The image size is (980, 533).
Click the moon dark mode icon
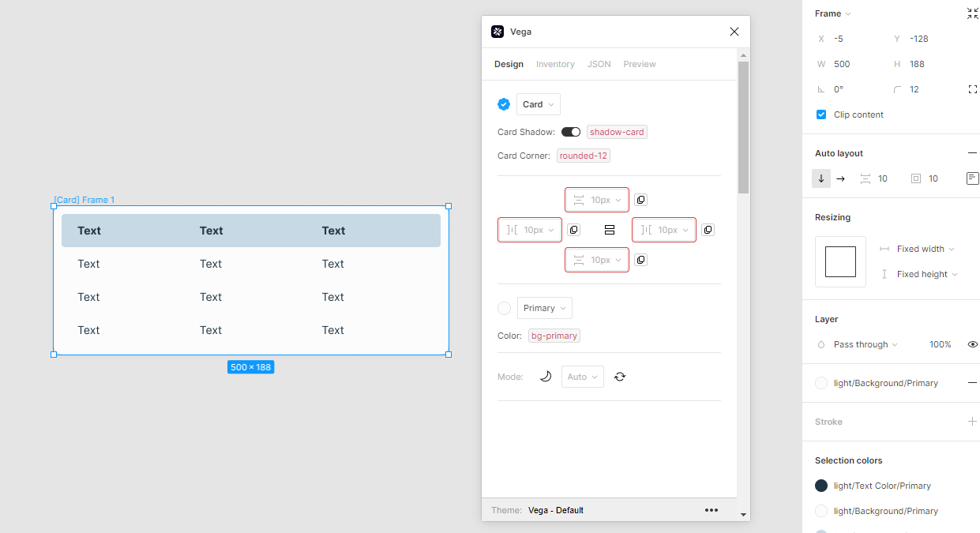pyautogui.click(x=545, y=377)
